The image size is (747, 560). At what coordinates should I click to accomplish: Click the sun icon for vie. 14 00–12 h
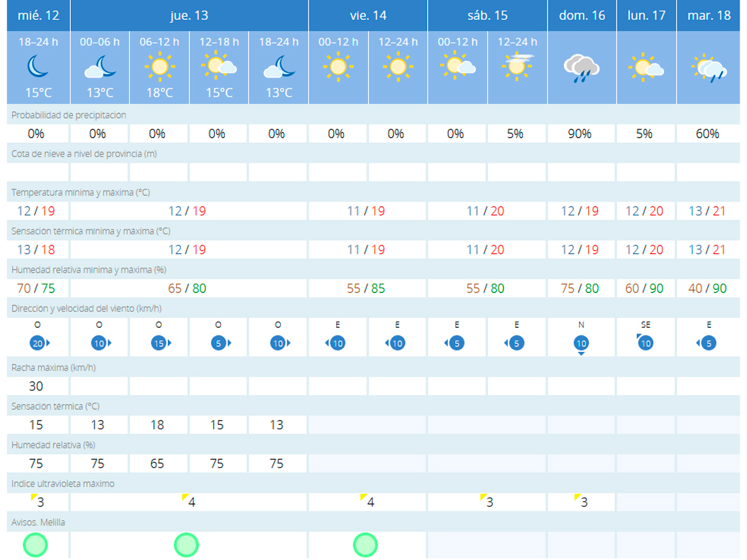pyautogui.click(x=339, y=67)
